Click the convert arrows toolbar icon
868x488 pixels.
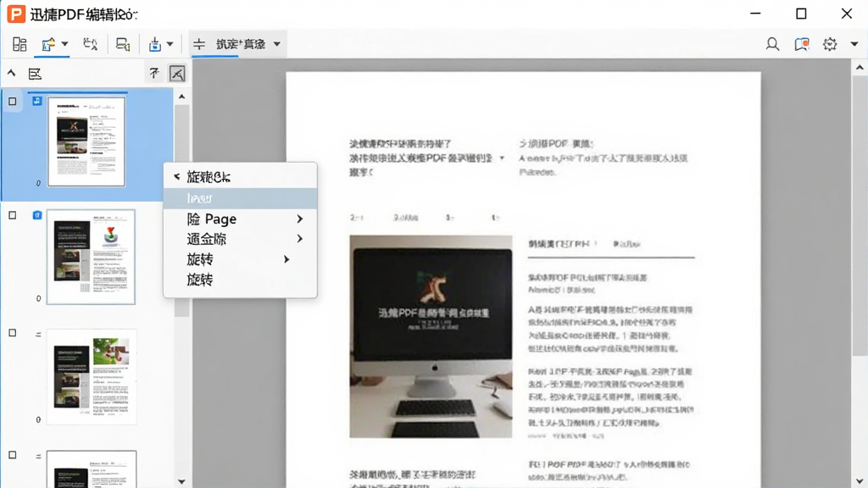[90, 44]
